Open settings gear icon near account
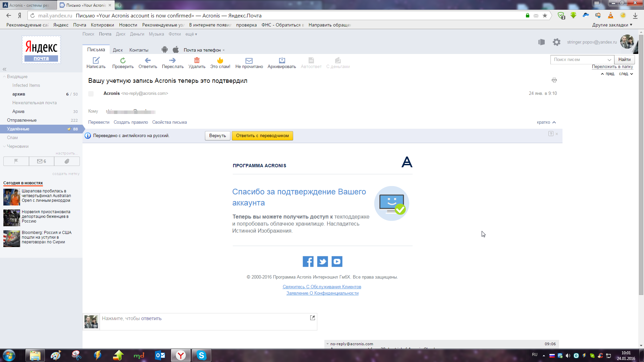 point(556,42)
